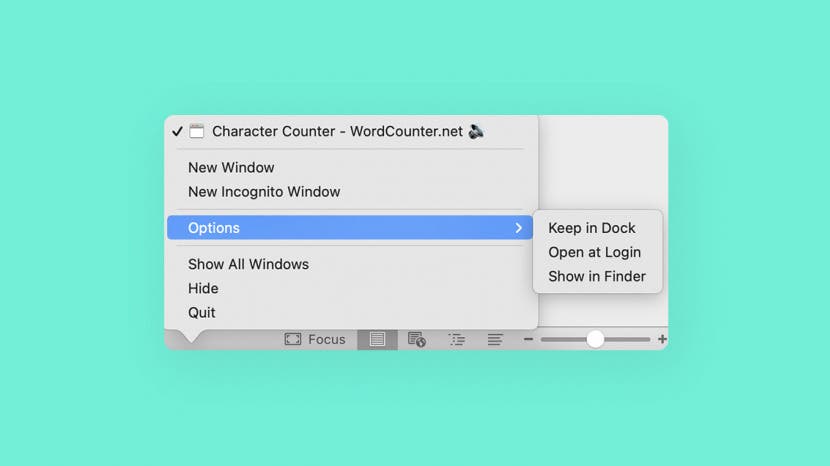Switch to Print Layout view icon
This screenshot has width=830, height=466.
(x=377, y=339)
